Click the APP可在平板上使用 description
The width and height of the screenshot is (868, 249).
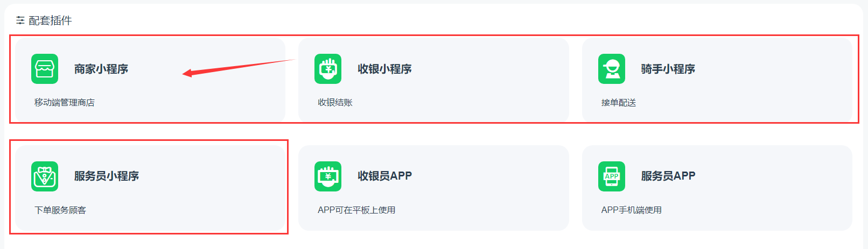(x=356, y=210)
